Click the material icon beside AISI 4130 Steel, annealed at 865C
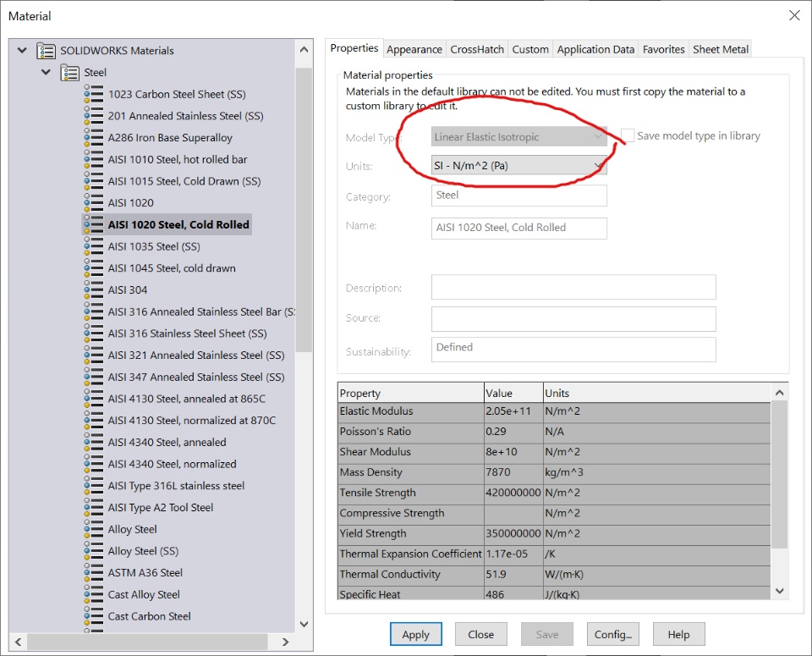The image size is (812, 656). click(94, 399)
